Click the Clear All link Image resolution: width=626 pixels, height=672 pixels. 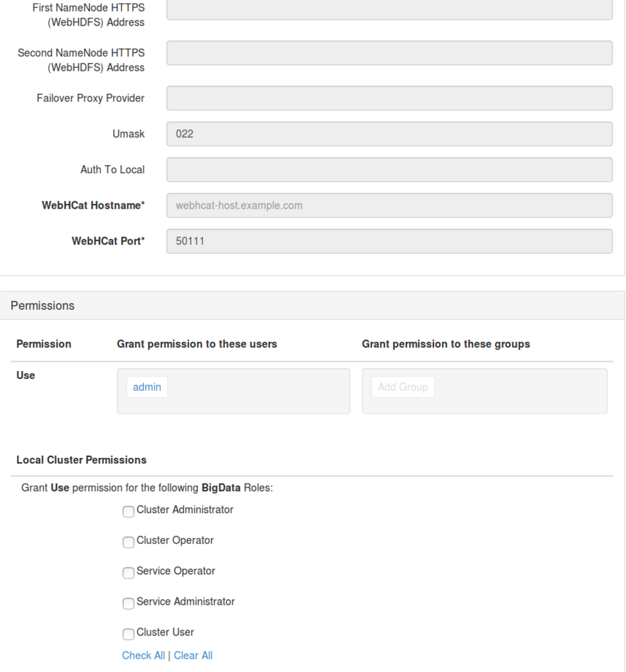pyautogui.click(x=193, y=655)
